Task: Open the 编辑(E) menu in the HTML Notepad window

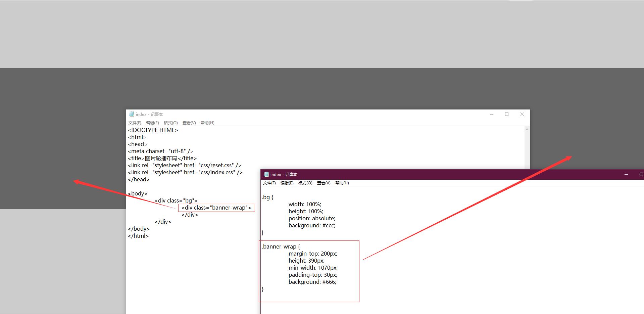Action: 152,123
